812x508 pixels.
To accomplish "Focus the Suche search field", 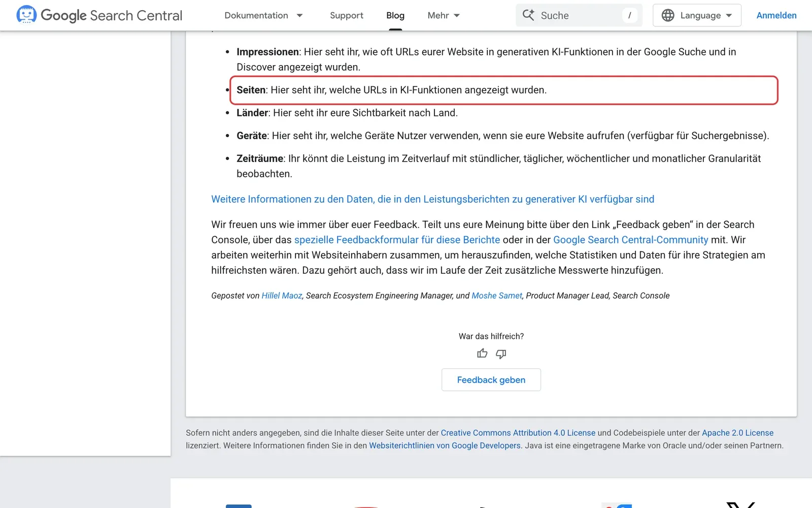I will pyautogui.click(x=579, y=15).
